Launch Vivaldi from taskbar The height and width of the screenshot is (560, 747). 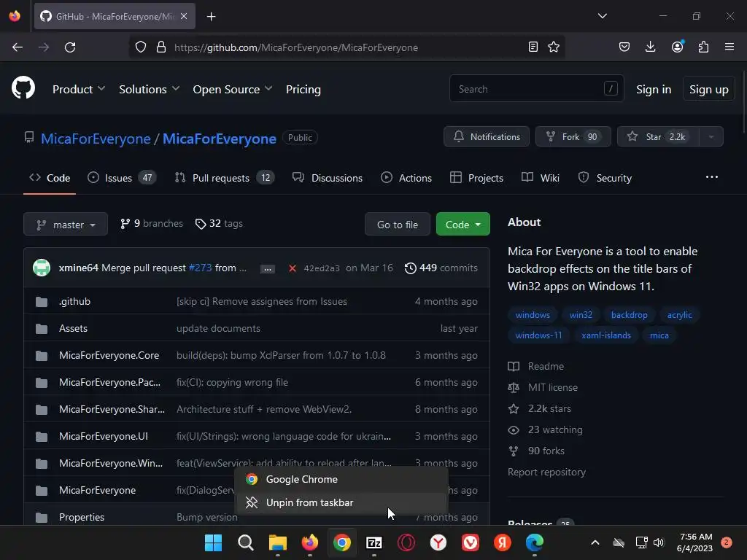pyautogui.click(x=471, y=542)
